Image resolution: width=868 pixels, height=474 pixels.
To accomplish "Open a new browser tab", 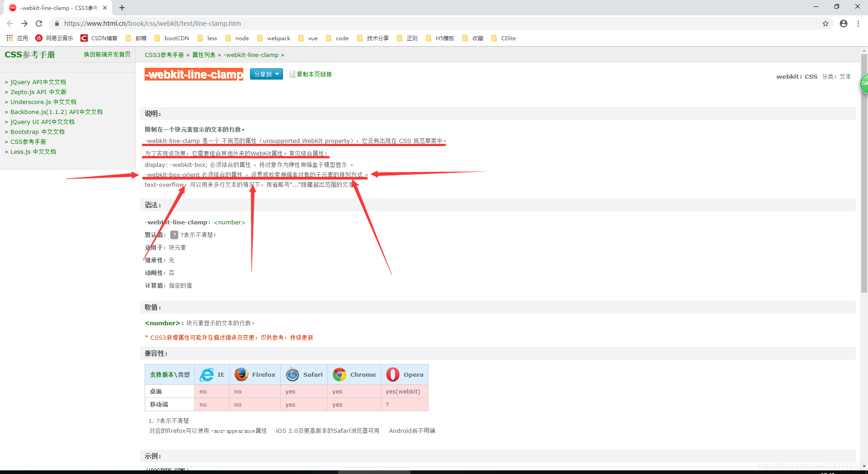I will [122, 8].
